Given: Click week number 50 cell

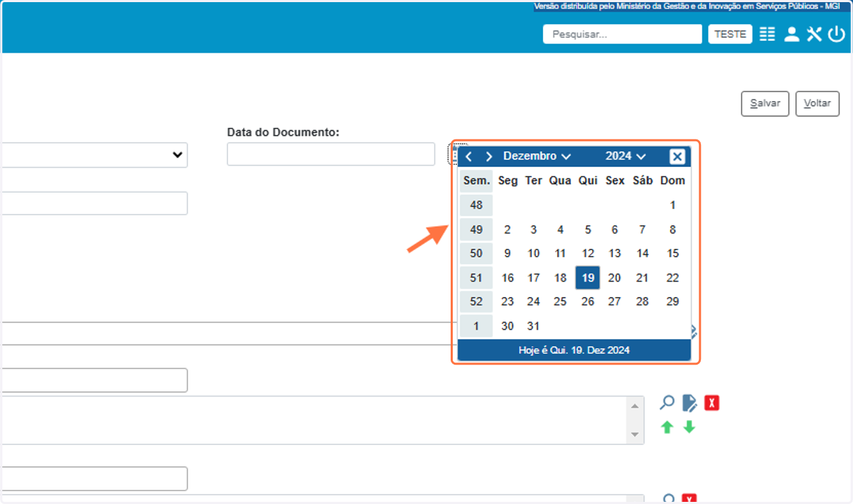Looking at the screenshot, I should [x=476, y=253].
